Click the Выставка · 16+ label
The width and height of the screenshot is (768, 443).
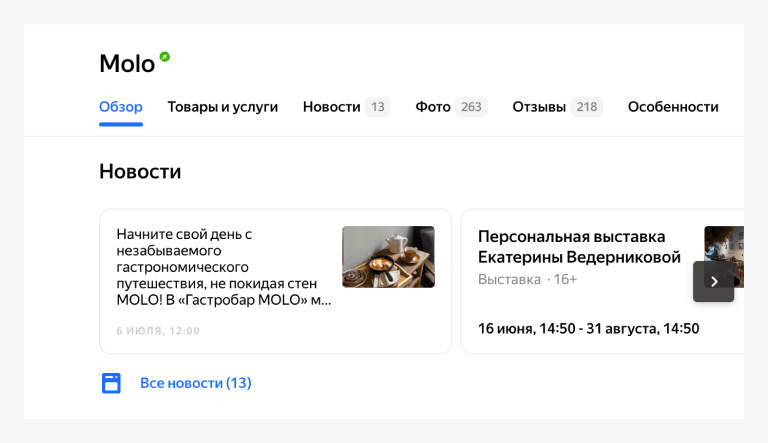tap(527, 279)
